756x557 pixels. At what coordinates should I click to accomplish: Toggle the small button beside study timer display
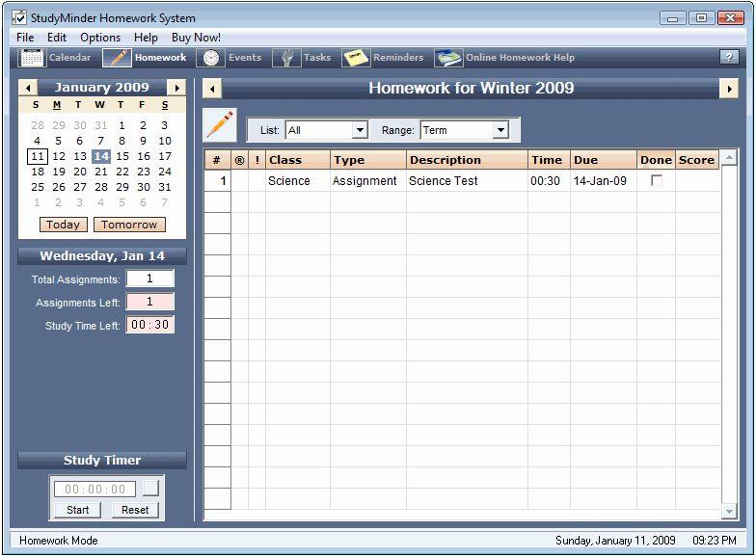(150, 489)
